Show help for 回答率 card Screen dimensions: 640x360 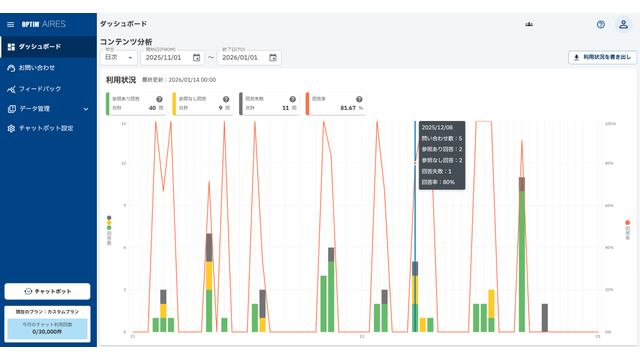tap(359, 99)
